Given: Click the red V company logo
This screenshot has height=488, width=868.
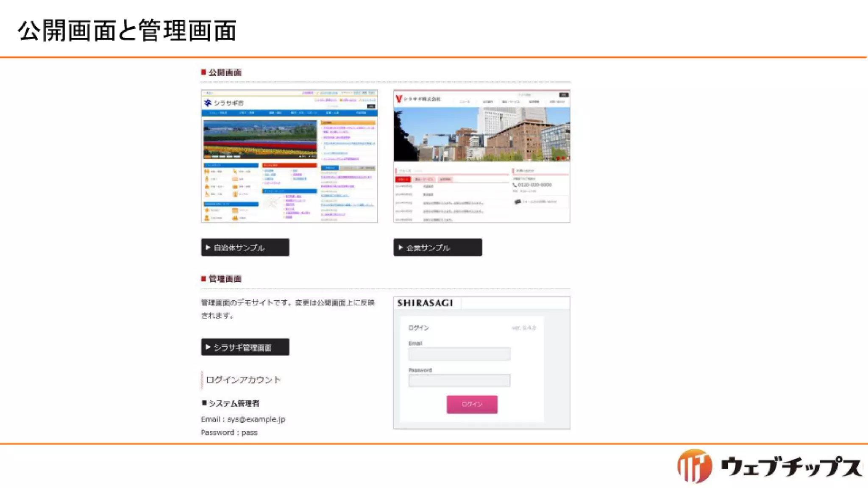Looking at the screenshot, I should pyautogui.click(x=398, y=99).
